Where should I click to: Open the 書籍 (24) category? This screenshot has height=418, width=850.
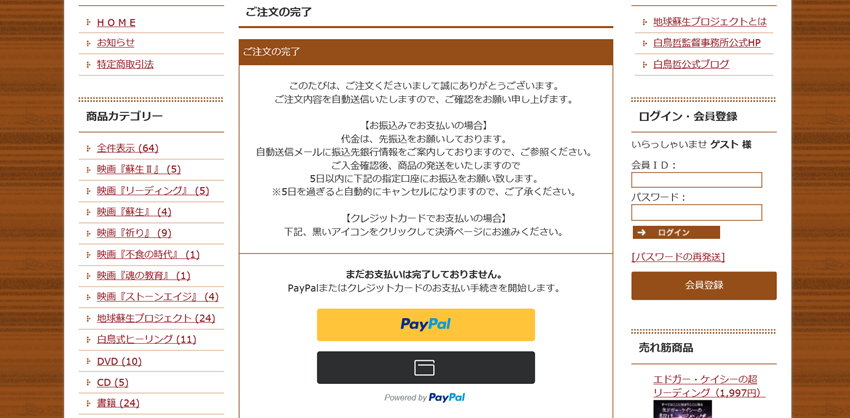coord(118,403)
